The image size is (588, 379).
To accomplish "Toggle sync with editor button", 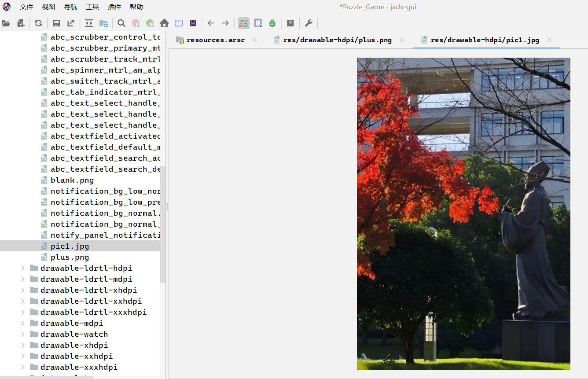I will pos(89,23).
